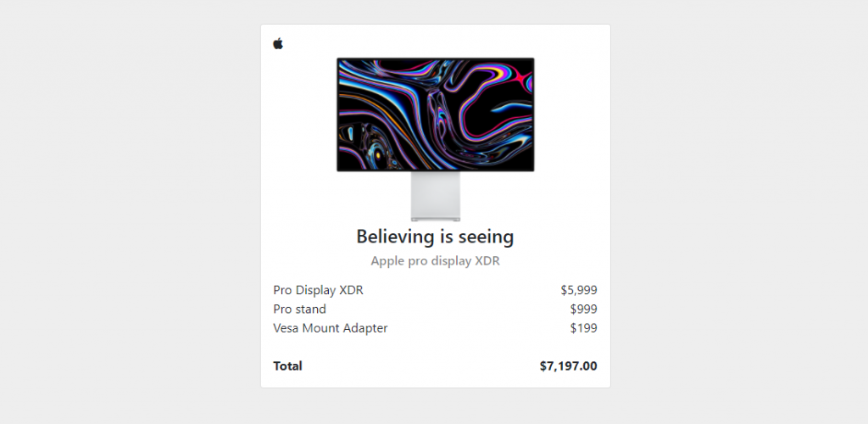Click the base foot of the stand

point(435,219)
